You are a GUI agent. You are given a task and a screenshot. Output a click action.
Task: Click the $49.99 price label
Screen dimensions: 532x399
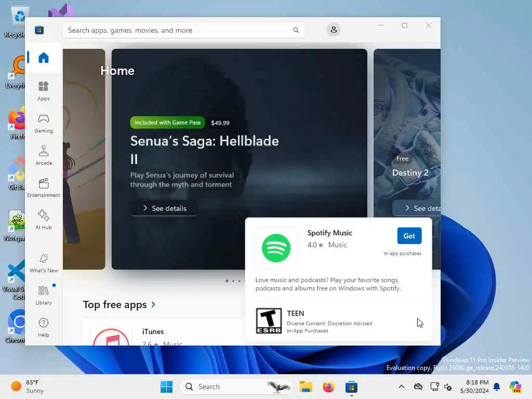click(220, 123)
